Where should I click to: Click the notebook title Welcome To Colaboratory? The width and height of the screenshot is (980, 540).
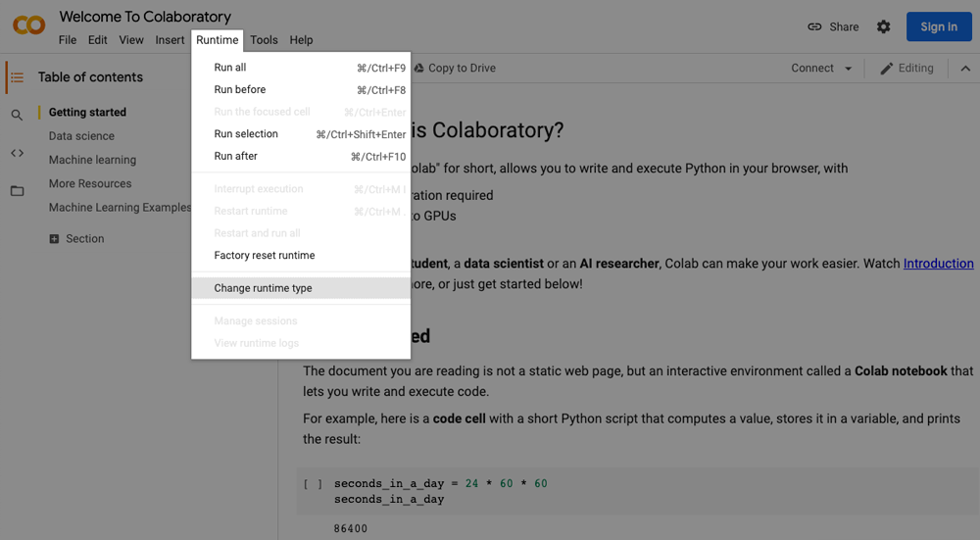[145, 17]
